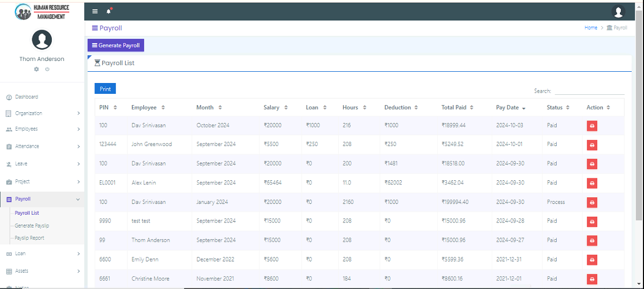
Task: Click the blue Print button
Action: tap(105, 89)
